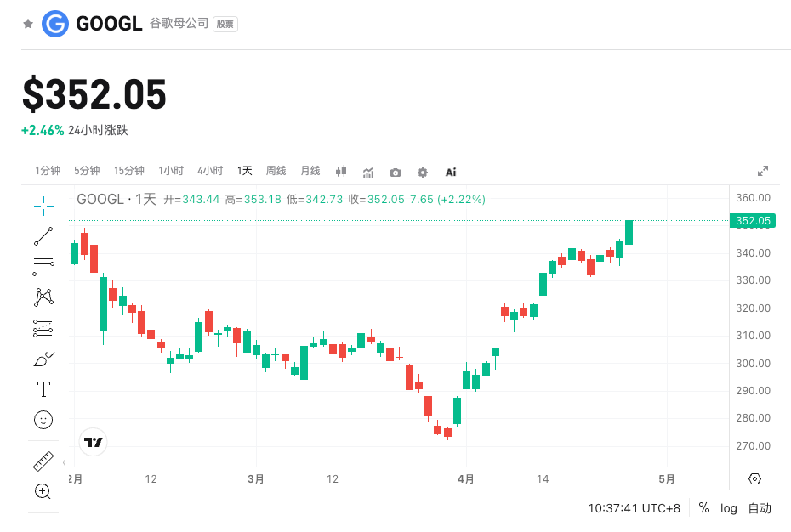This screenshot has width=791, height=532.
Task: Toggle auto scale (自动) mode
Action: pos(760,508)
